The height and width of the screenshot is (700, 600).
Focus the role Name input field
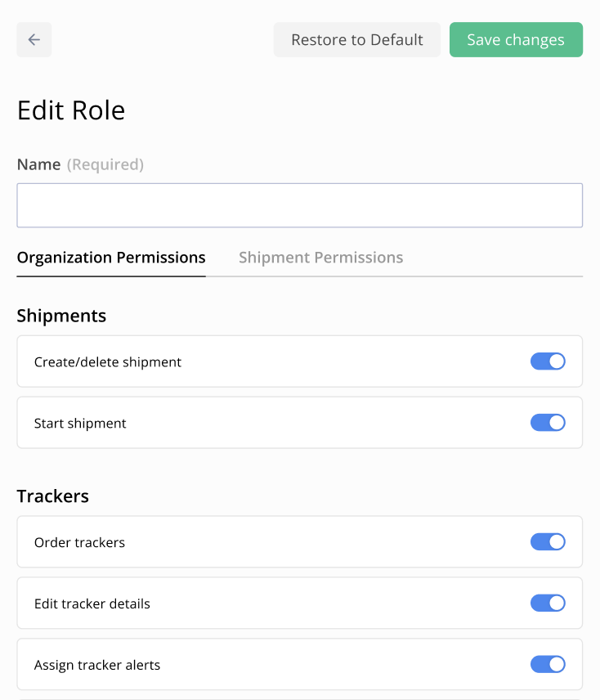(x=300, y=205)
